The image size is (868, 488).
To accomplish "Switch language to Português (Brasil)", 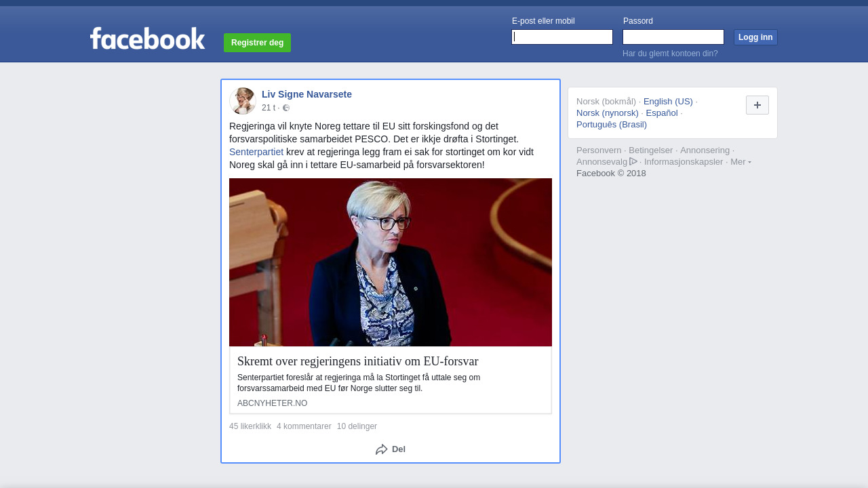I will click(x=612, y=125).
